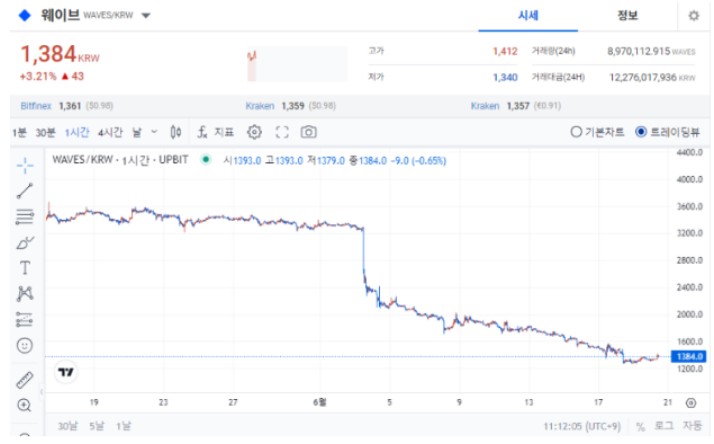Switch to the 시세 tab
Screen dimensions: 714x444
pyautogui.click(x=528, y=15)
